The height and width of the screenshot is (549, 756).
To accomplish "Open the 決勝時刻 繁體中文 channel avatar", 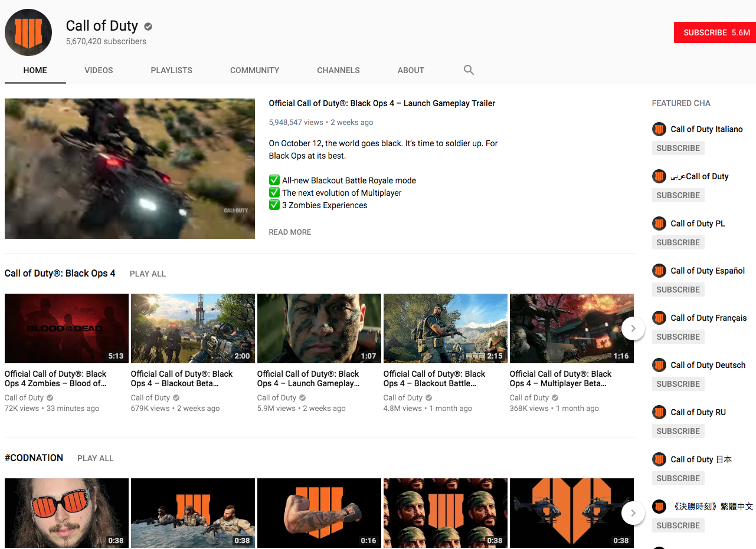I will [x=659, y=507].
